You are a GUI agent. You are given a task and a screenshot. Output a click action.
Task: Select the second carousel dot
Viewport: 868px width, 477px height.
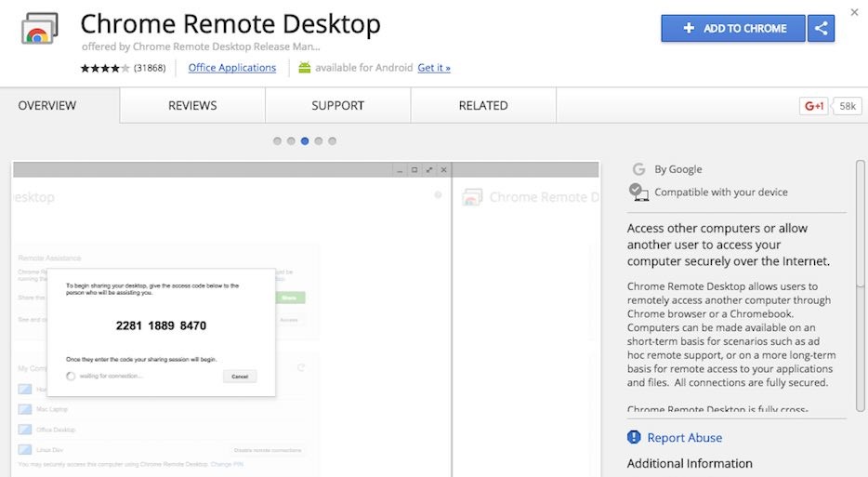[291, 141]
